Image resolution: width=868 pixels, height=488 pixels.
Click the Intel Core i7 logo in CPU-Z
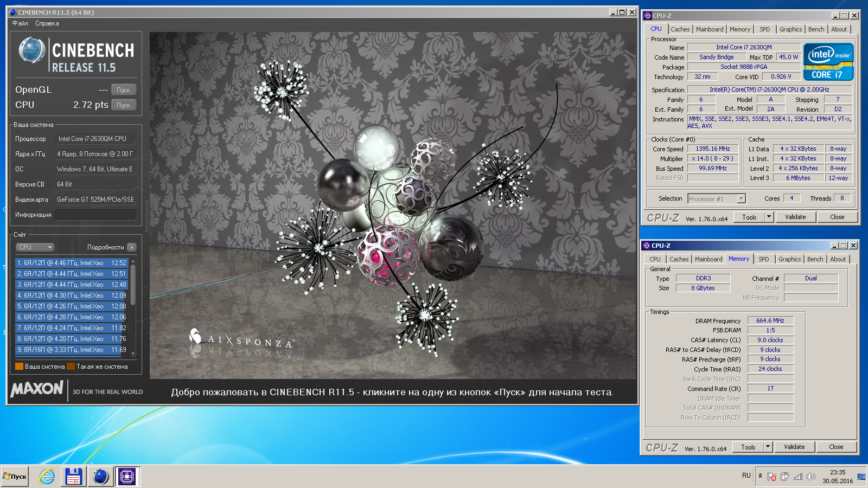(828, 62)
